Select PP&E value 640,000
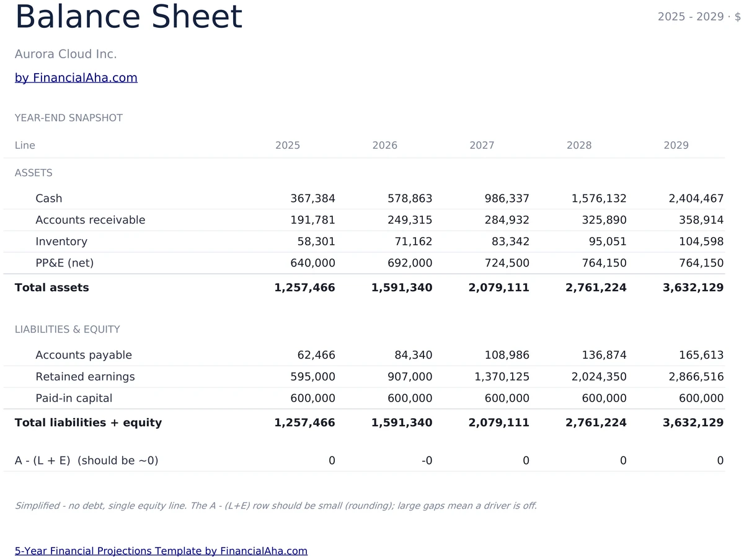744x560 pixels. pos(312,263)
